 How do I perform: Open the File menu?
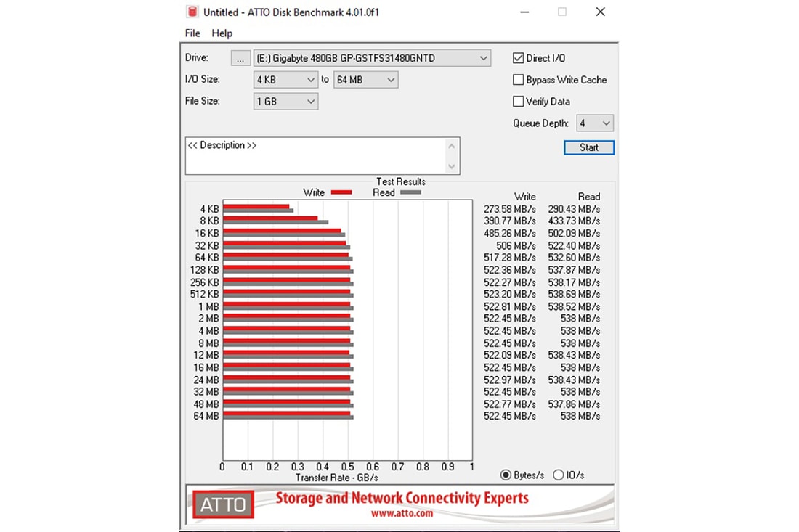pyautogui.click(x=192, y=33)
